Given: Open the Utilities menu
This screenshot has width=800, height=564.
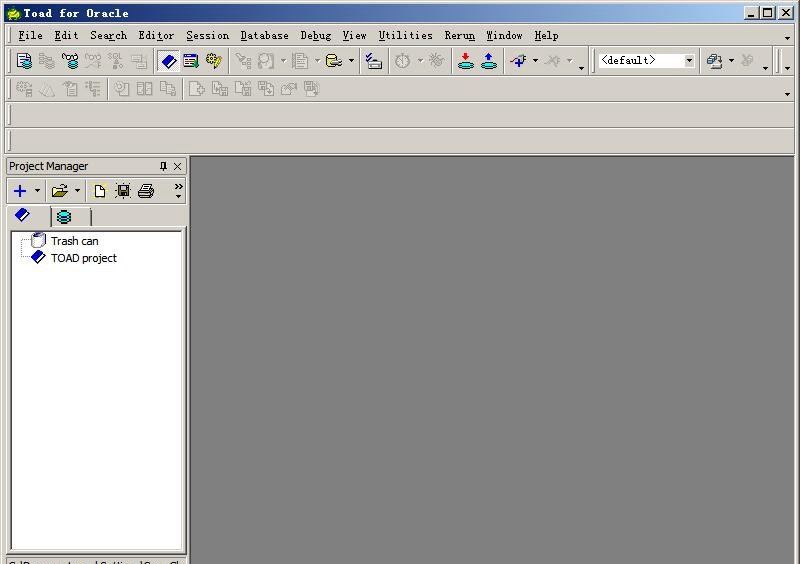Looking at the screenshot, I should 405,35.
